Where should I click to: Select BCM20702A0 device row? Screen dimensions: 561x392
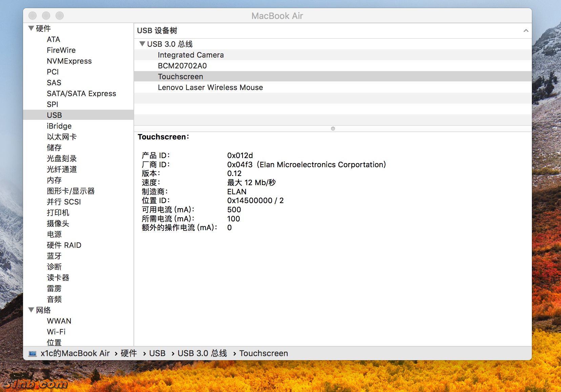point(182,66)
